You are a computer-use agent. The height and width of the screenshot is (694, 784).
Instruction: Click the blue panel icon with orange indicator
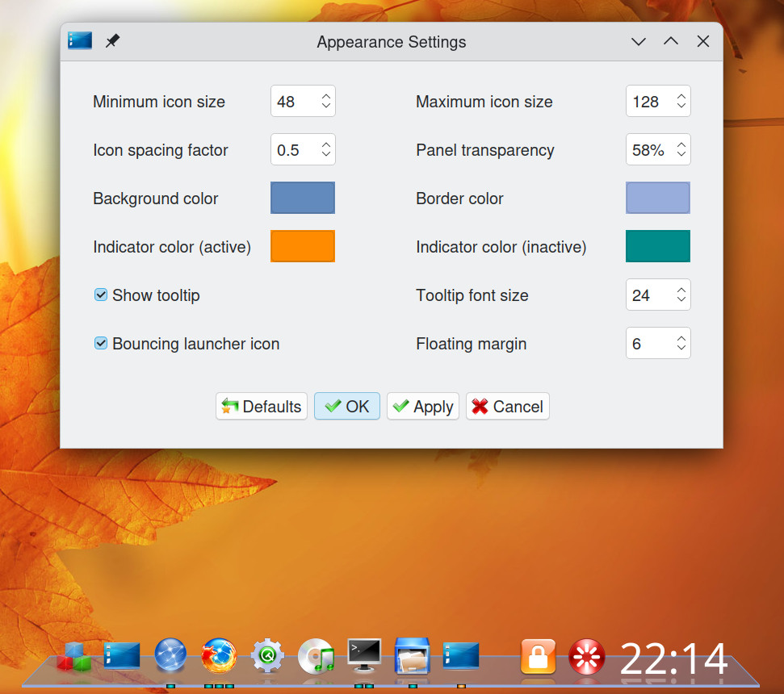tap(461, 655)
